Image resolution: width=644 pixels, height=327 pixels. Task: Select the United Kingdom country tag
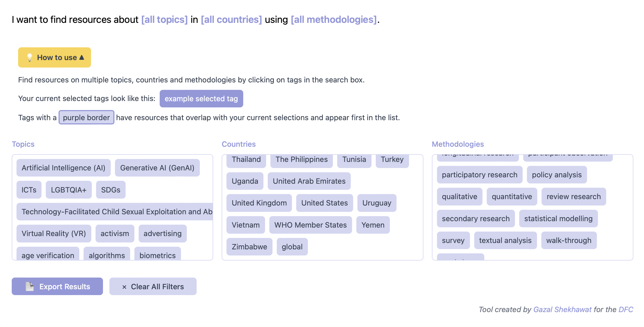click(259, 203)
